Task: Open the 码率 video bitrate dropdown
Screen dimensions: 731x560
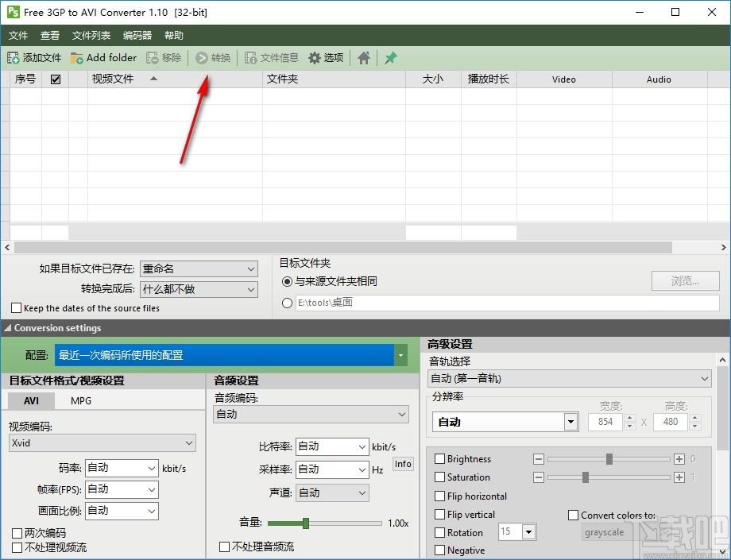Action: [122, 468]
